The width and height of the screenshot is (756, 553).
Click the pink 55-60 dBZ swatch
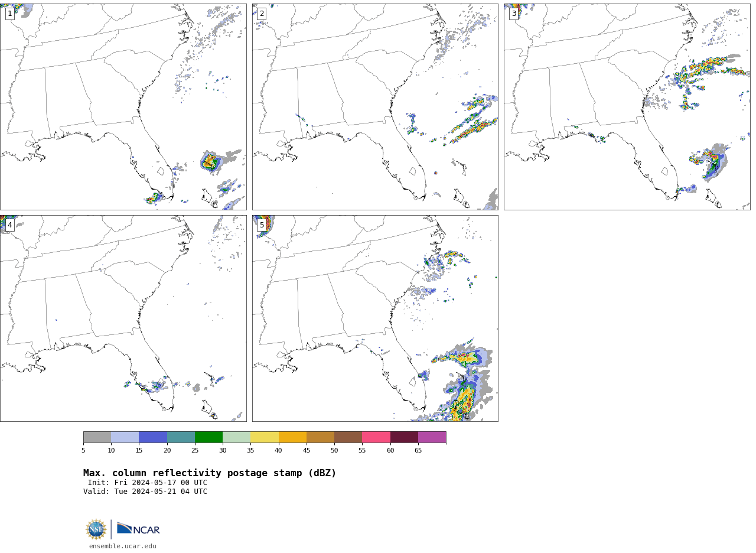376,437
